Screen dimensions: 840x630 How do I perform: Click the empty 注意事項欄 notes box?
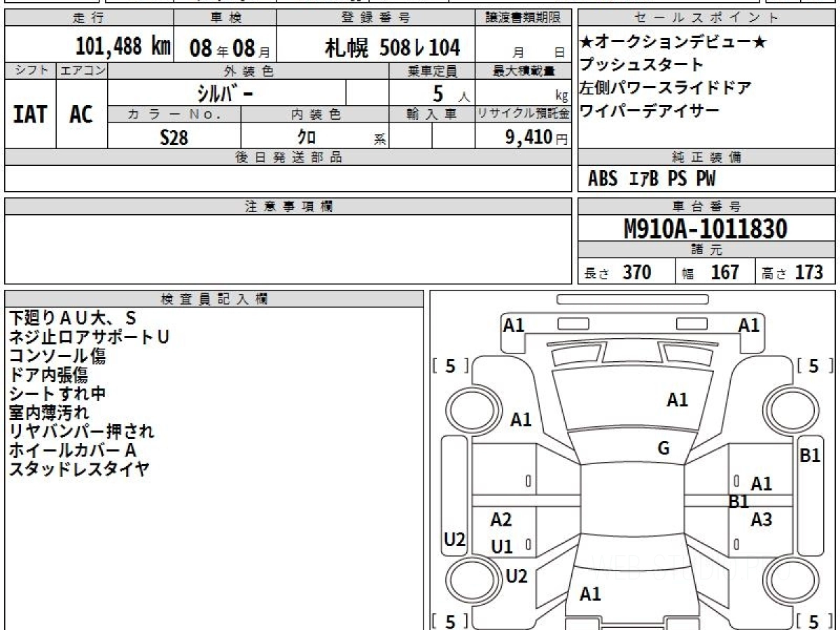[x=288, y=249]
